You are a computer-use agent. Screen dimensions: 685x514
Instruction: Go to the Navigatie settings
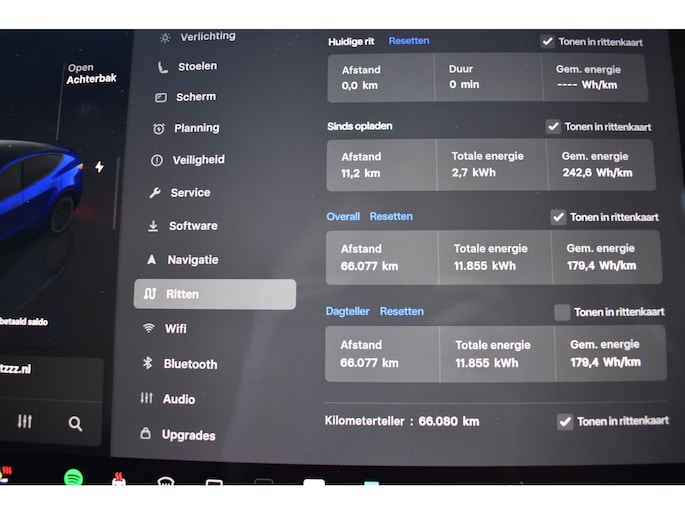point(192,260)
